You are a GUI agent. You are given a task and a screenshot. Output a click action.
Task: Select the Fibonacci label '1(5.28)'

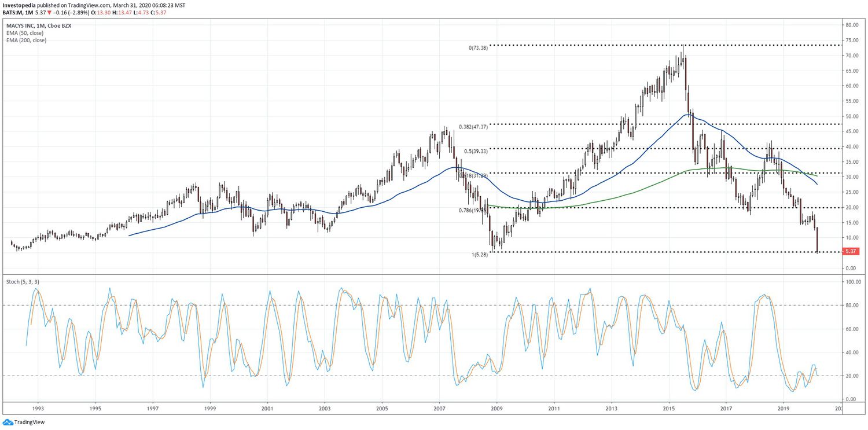(479, 254)
